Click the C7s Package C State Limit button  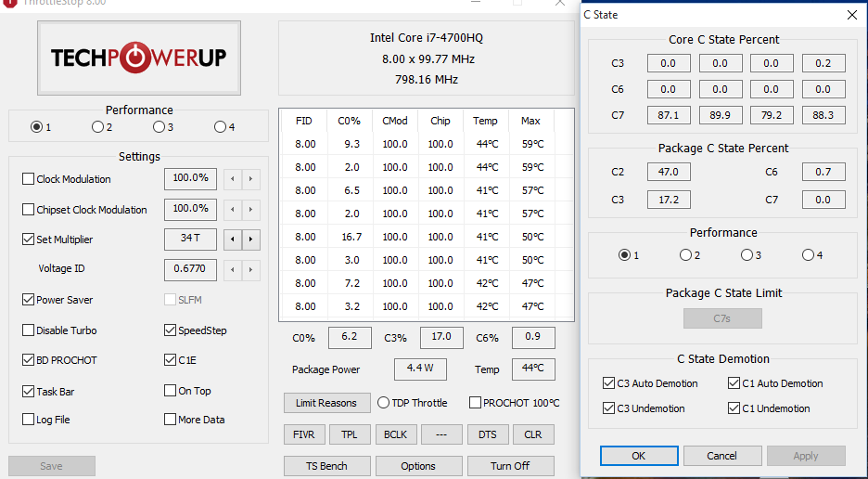722,318
